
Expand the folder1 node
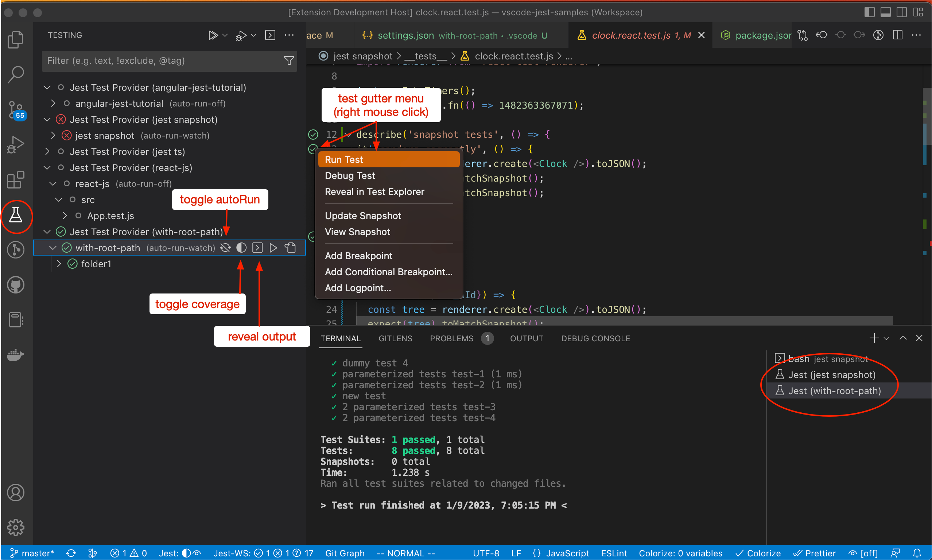pyautogui.click(x=59, y=264)
